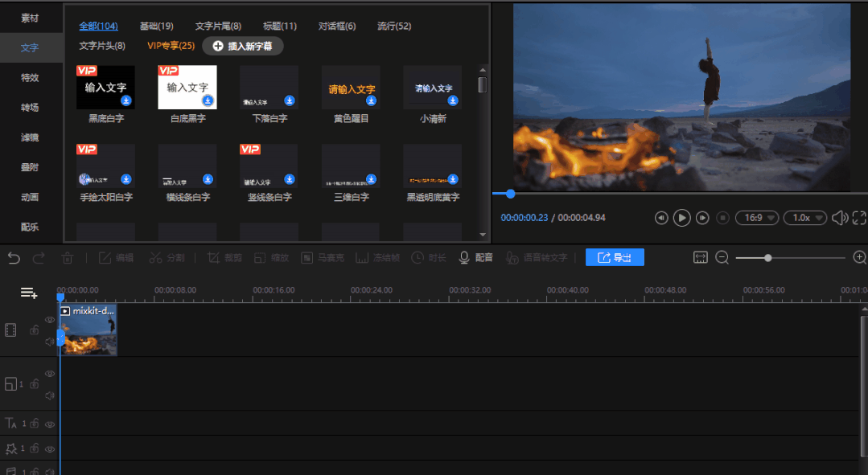Open the 1.0x playback speed dropdown
868x475 pixels.
[x=804, y=217]
